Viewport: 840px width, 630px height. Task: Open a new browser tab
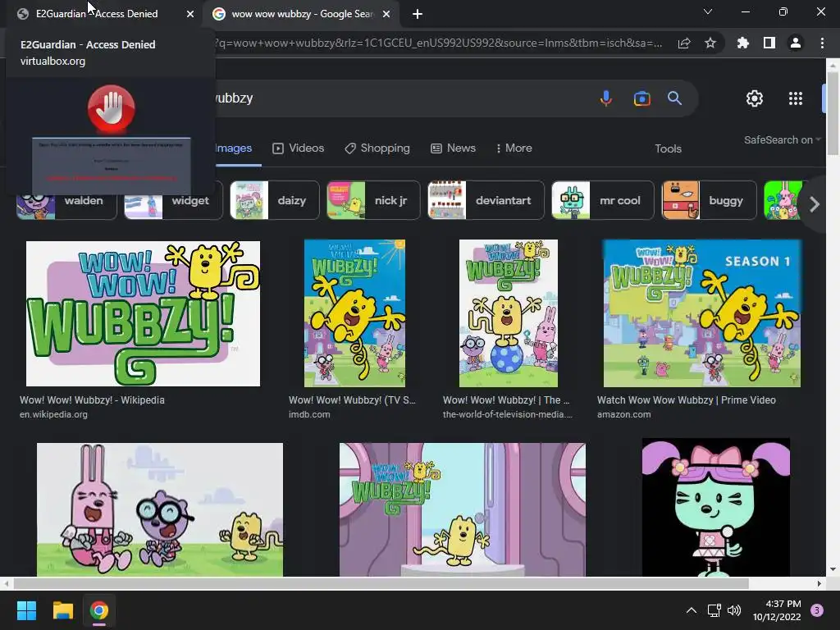(x=418, y=14)
